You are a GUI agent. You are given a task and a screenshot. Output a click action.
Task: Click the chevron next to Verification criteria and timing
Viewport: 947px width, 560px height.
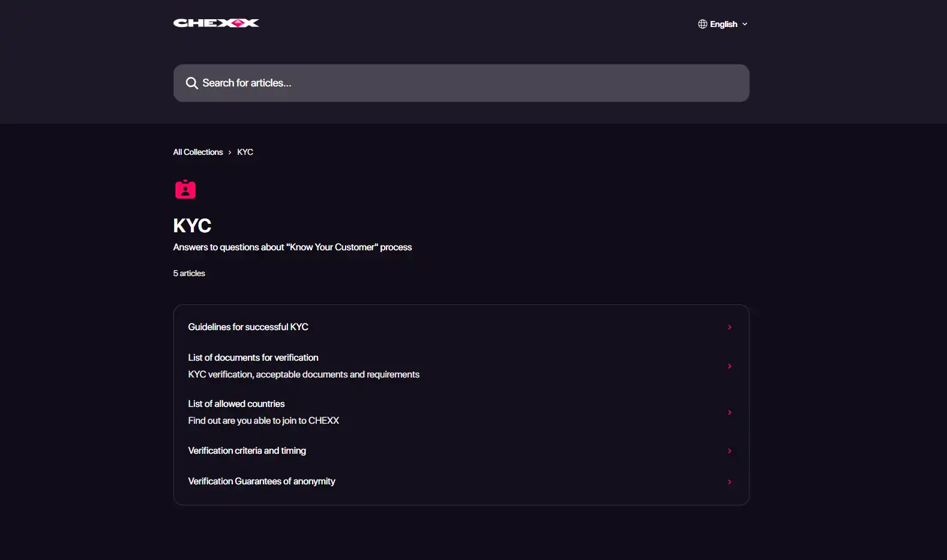(x=730, y=451)
